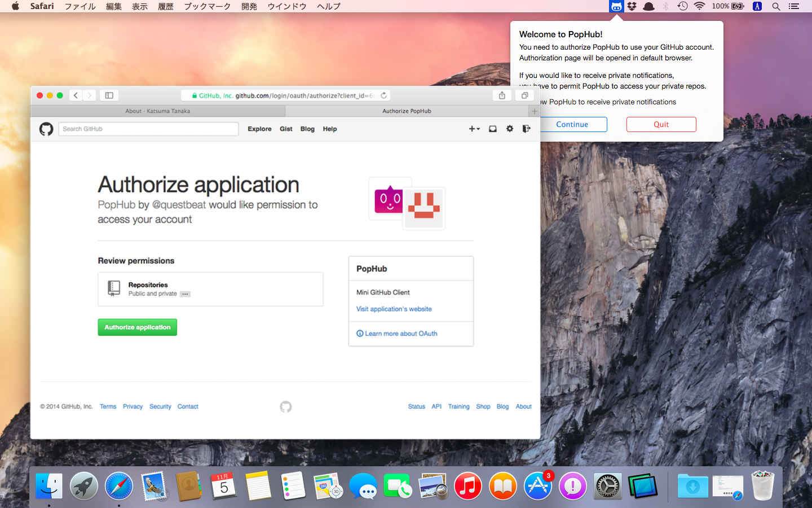Open the ブックマーク menu
Screen dimensions: 812x508
point(208,6)
